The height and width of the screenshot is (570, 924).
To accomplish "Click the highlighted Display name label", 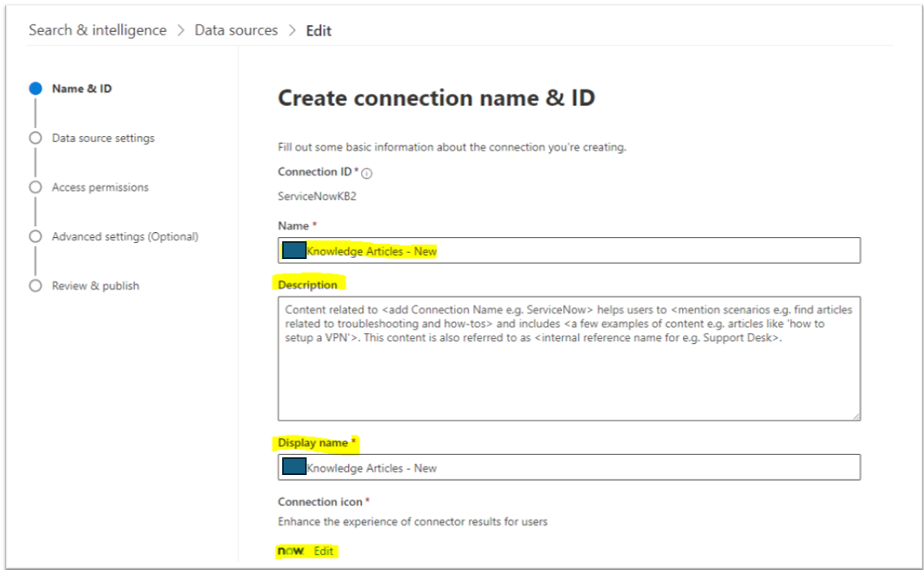I will coord(314,443).
